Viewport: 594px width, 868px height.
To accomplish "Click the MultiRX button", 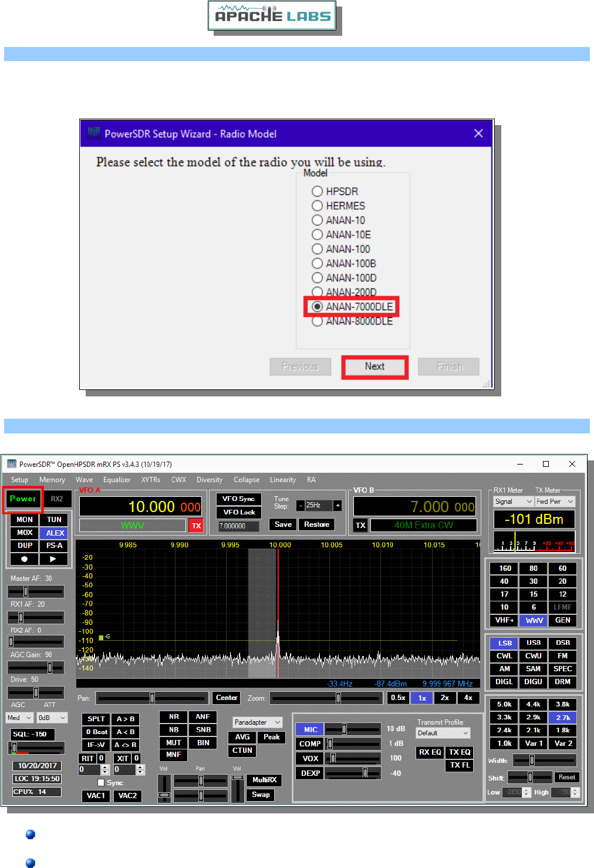I will tap(264, 780).
